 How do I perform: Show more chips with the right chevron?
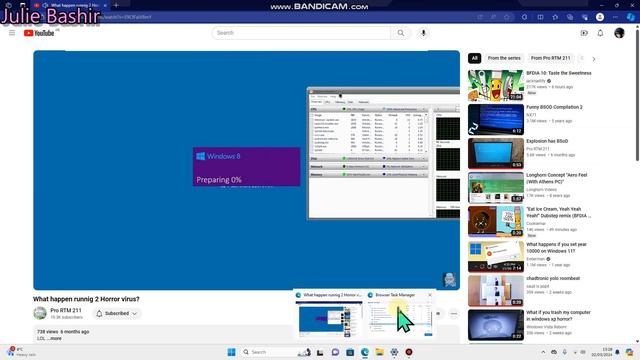click(594, 59)
